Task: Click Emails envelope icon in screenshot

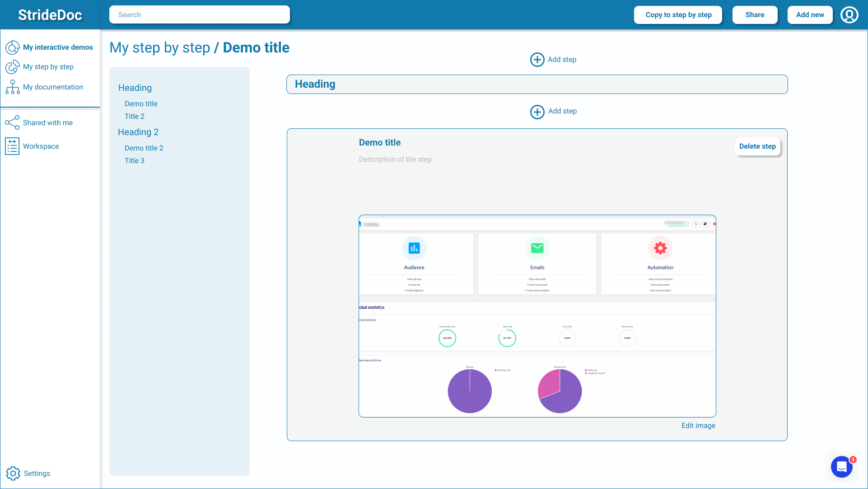Action: click(537, 248)
